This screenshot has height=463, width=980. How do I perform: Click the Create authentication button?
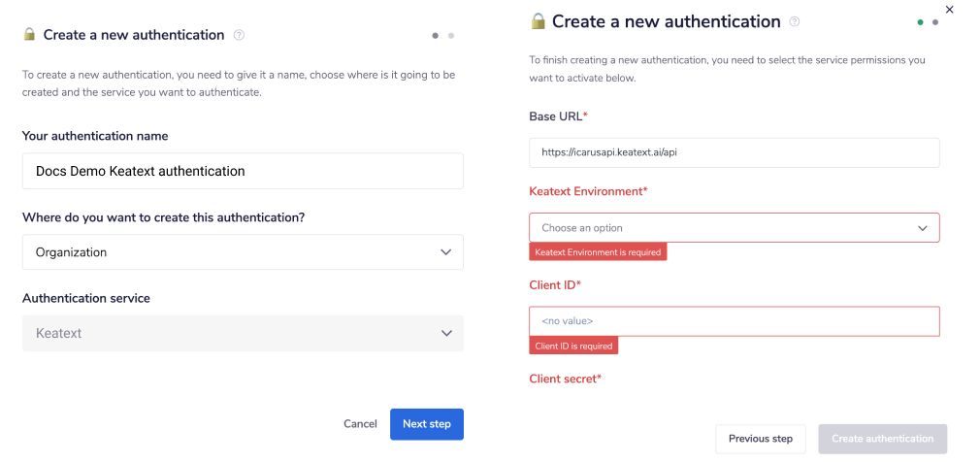click(883, 439)
